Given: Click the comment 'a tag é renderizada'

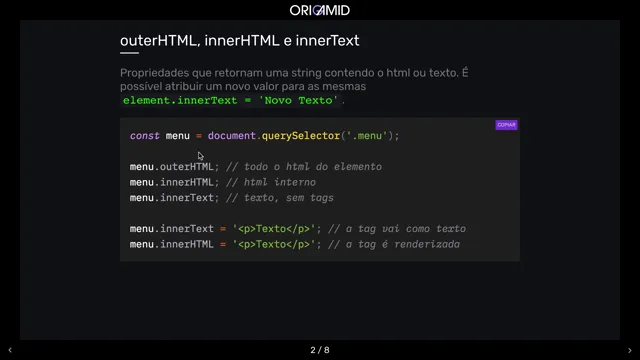Looking at the screenshot, I should [394, 244].
